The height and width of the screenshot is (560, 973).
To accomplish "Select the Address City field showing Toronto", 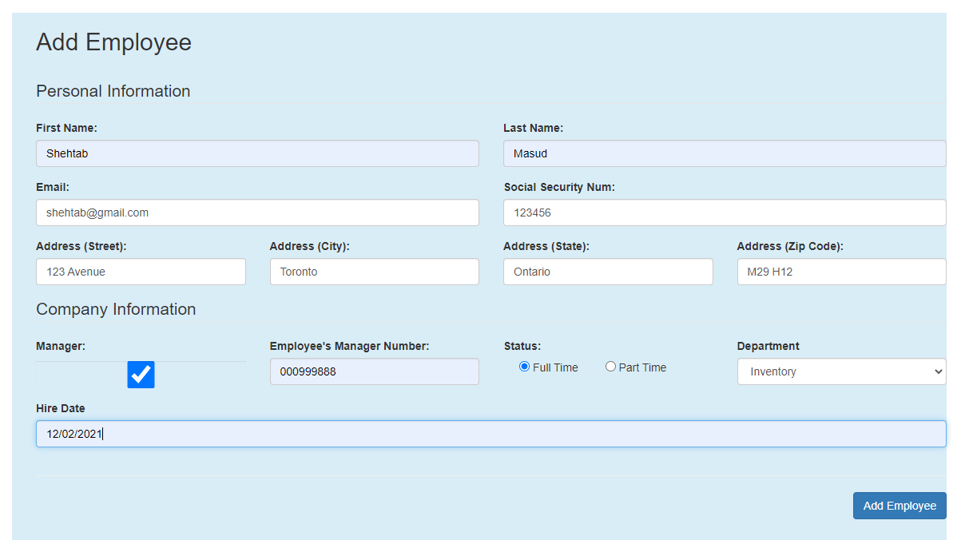I will [374, 272].
